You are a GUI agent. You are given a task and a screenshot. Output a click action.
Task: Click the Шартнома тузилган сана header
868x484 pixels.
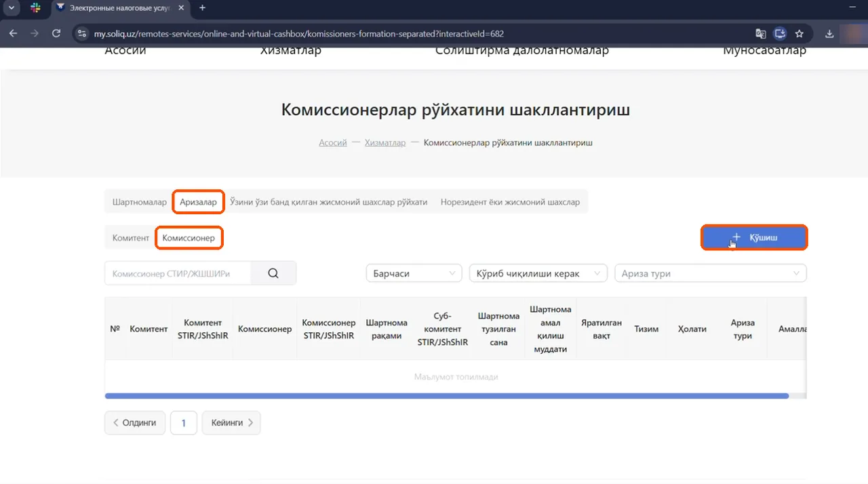[498, 329]
